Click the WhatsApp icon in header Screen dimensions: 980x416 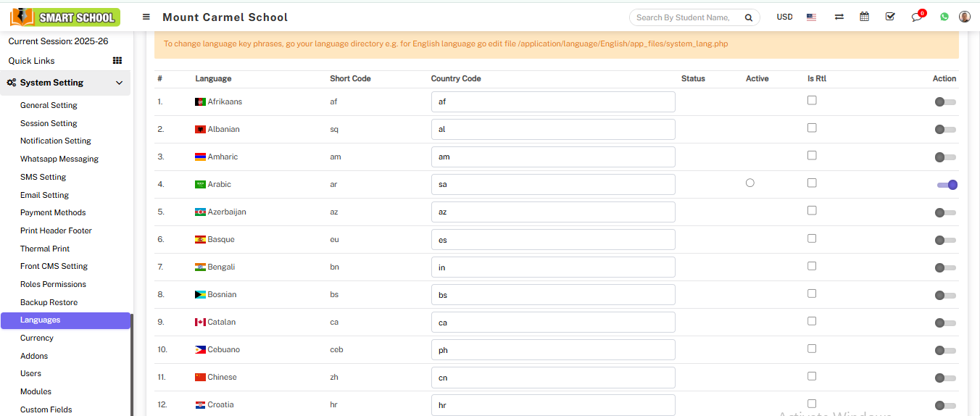pyautogui.click(x=944, y=17)
